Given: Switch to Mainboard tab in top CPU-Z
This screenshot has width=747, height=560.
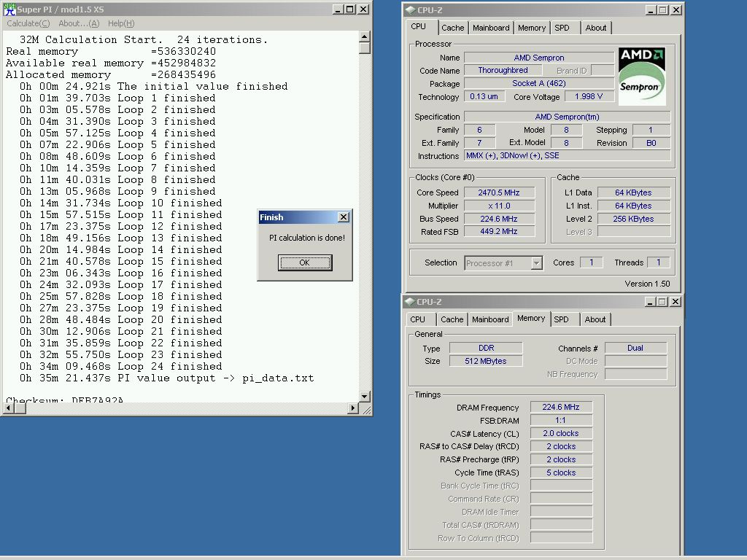Looking at the screenshot, I should point(491,28).
